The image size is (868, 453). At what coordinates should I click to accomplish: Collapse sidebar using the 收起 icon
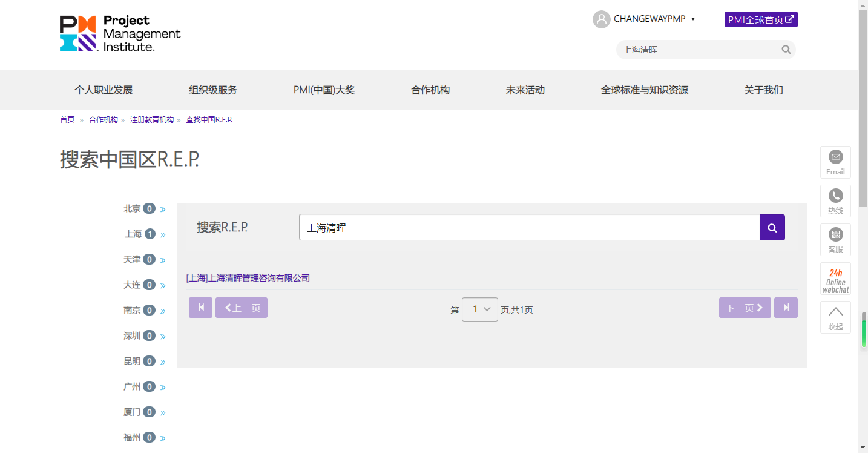tap(835, 317)
